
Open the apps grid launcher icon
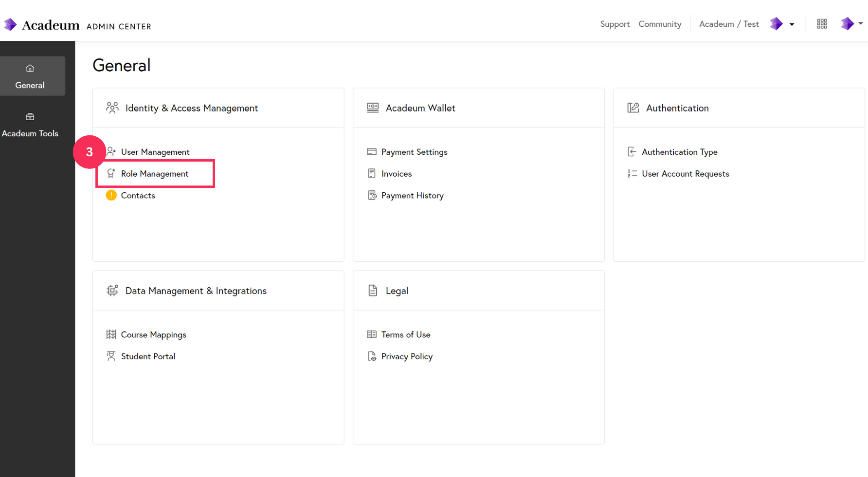pyautogui.click(x=822, y=24)
